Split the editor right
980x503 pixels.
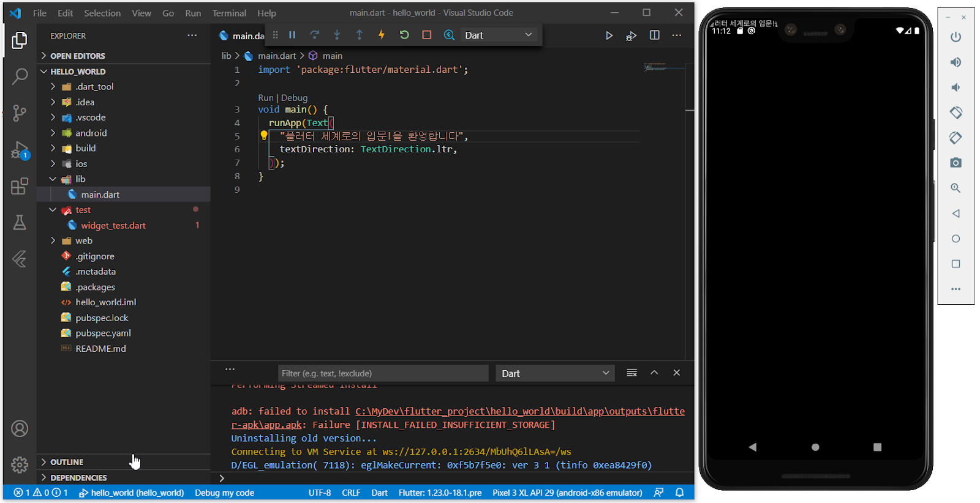655,35
